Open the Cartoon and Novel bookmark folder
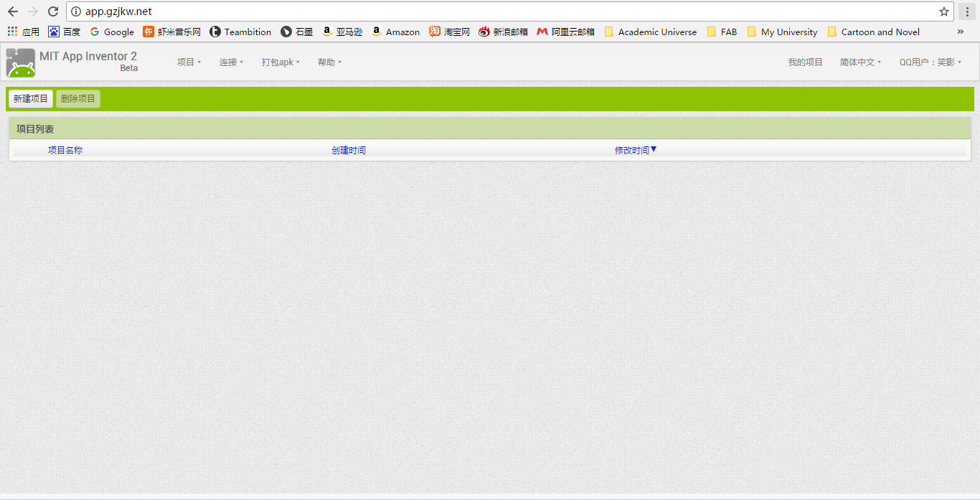980x500 pixels. [873, 32]
